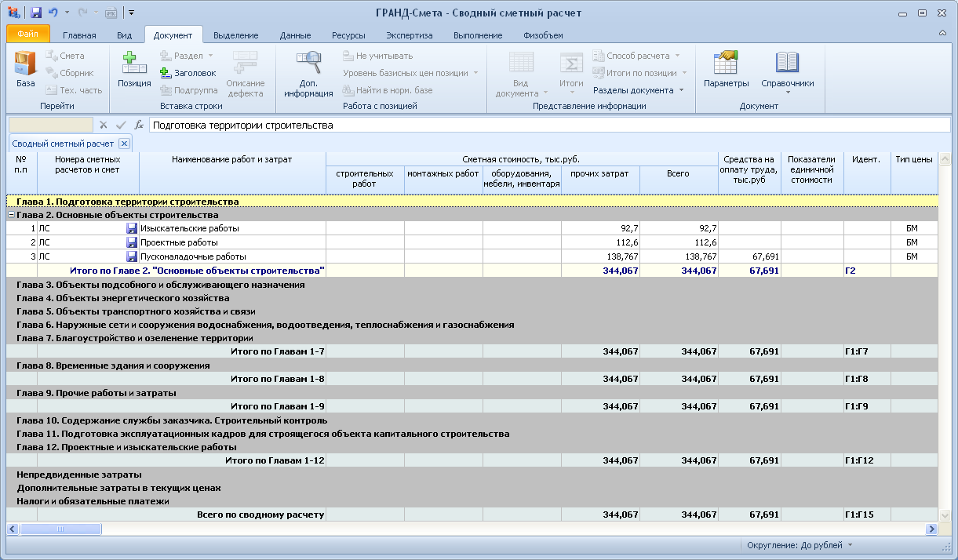Close the Сводный сметный расчет document tab
Screen dimensions: 958x560
point(124,144)
